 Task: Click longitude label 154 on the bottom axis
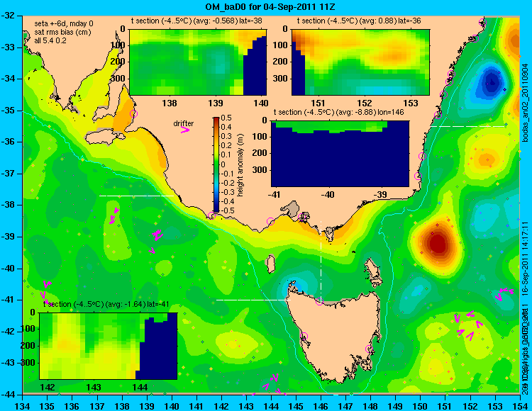coord(520,405)
